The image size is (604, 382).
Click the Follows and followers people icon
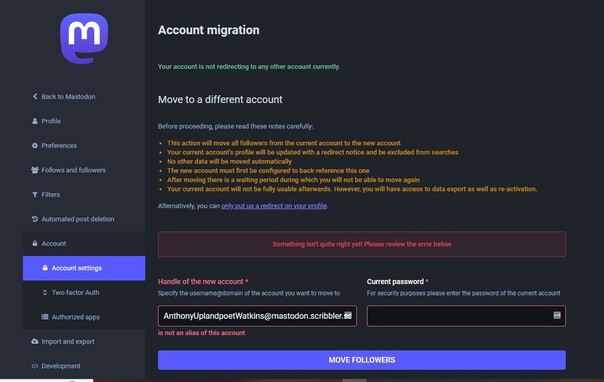point(35,170)
